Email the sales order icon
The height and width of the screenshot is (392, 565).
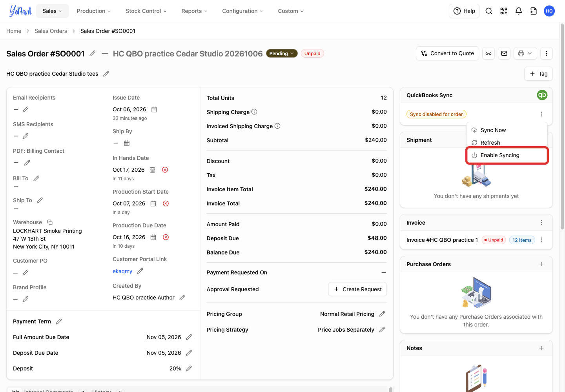[x=504, y=53]
